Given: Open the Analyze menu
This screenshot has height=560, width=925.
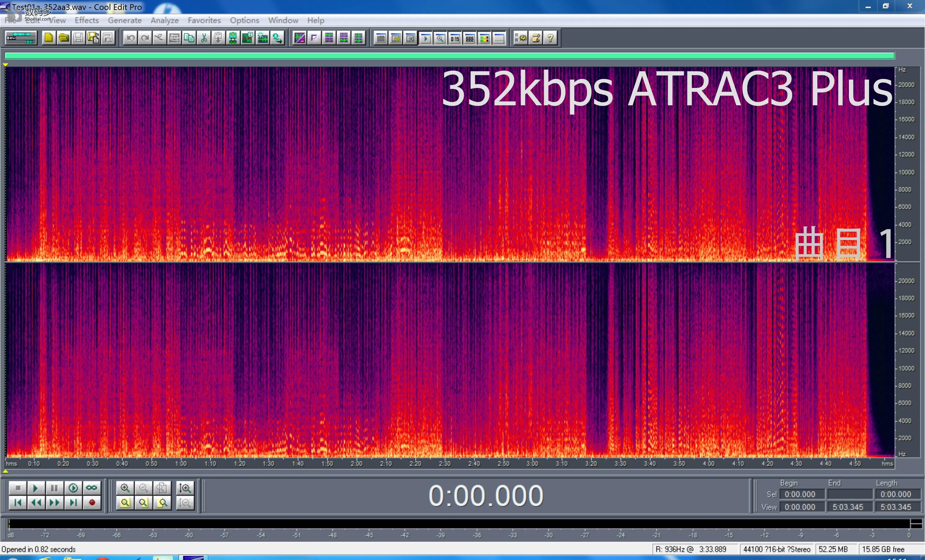Looking at the screenshot, I should (164, 20).
